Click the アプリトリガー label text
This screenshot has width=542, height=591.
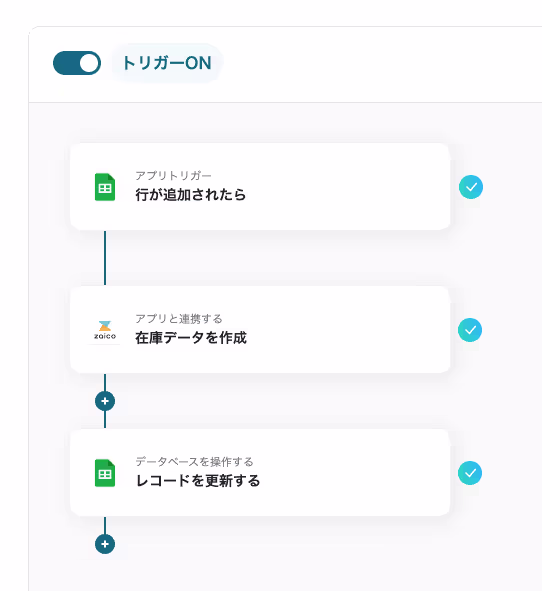[x=173, y=176]
